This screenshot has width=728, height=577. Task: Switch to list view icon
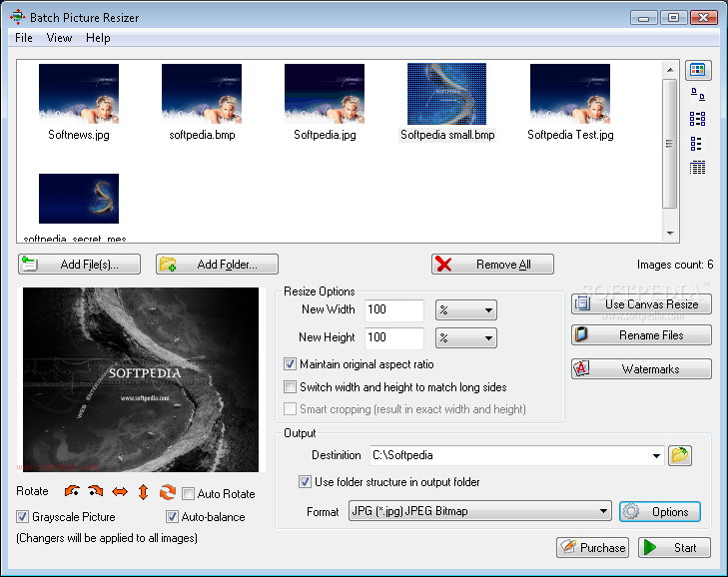pos(696,144)
